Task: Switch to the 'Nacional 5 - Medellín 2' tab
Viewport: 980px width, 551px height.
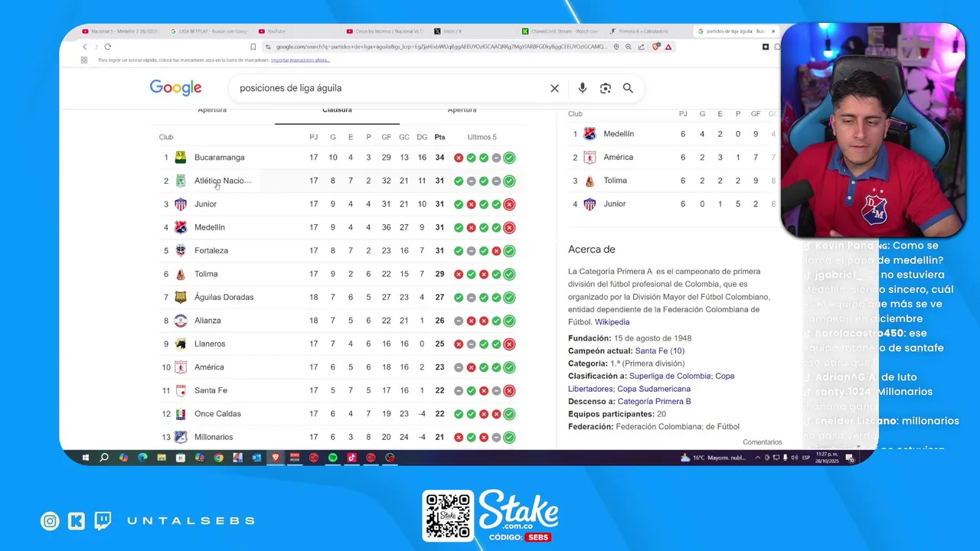Action: (120, 31)
